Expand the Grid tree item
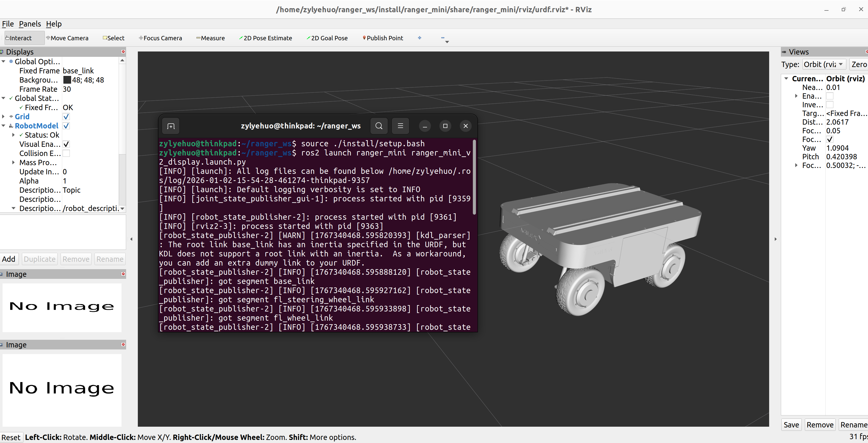 [3, 117]
